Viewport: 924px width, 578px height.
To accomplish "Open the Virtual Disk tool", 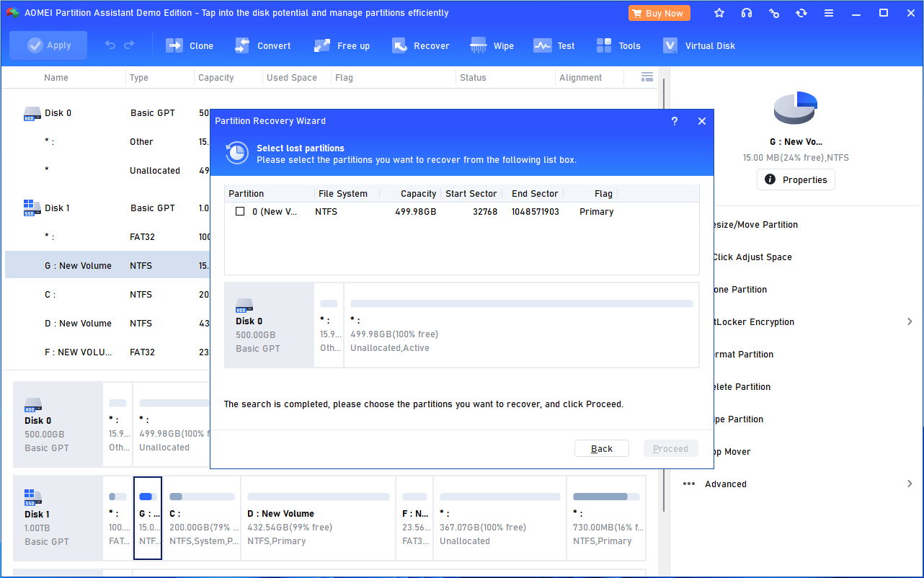I will click(x=699, y=45).
